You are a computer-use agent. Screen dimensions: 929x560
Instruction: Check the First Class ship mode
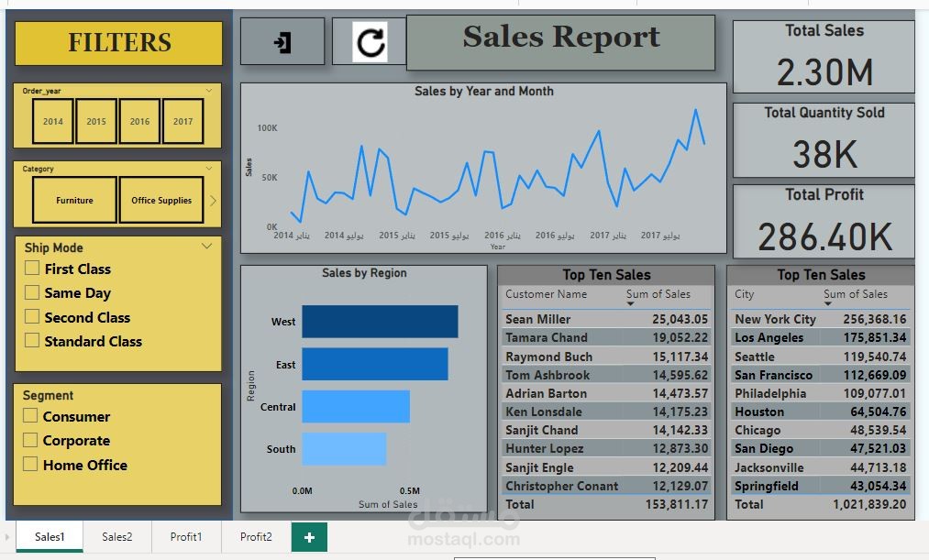pos(32,269)
